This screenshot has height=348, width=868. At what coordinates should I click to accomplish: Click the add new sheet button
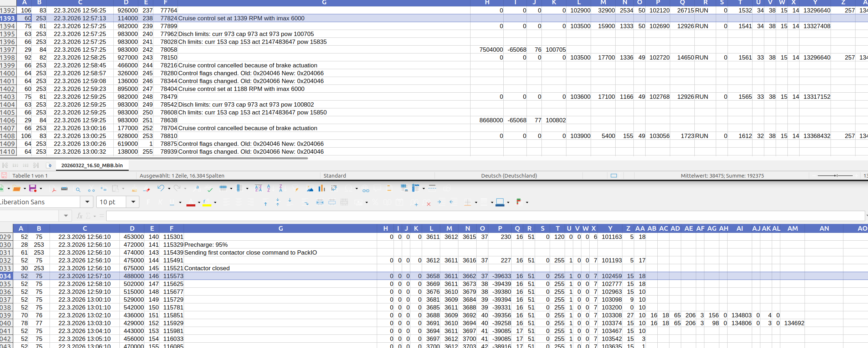[x=49, y=165]
